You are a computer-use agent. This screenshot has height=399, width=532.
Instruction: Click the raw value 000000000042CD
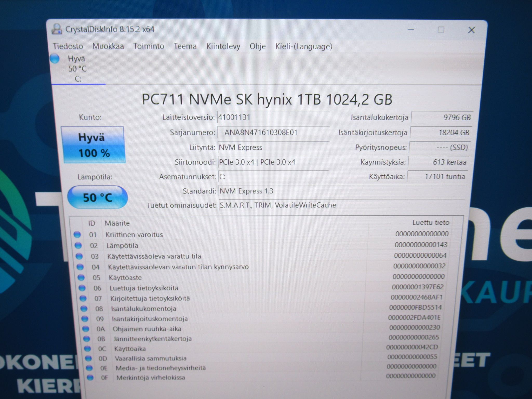pyautogui.click(x=412, y=347)
